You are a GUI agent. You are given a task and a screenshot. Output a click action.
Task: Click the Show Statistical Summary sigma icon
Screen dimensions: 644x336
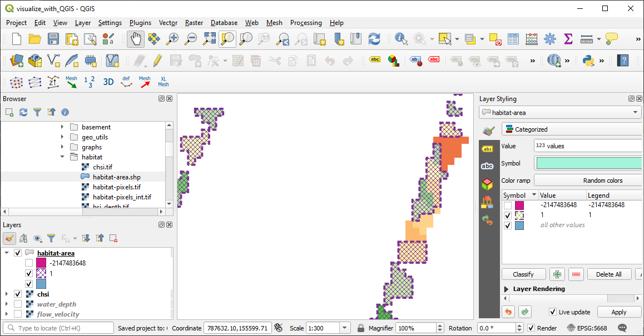[x=568, y=39]
